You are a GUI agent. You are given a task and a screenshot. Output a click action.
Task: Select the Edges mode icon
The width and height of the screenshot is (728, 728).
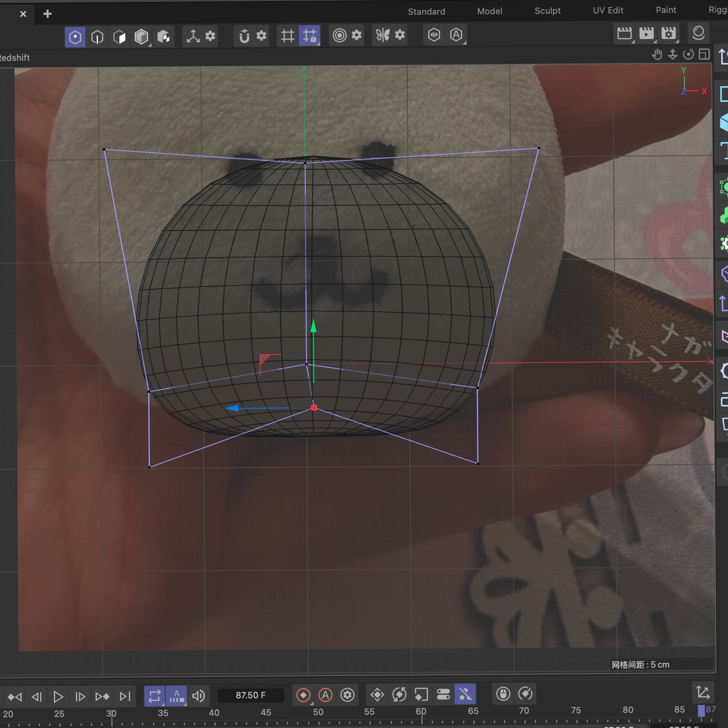(97, 37)
